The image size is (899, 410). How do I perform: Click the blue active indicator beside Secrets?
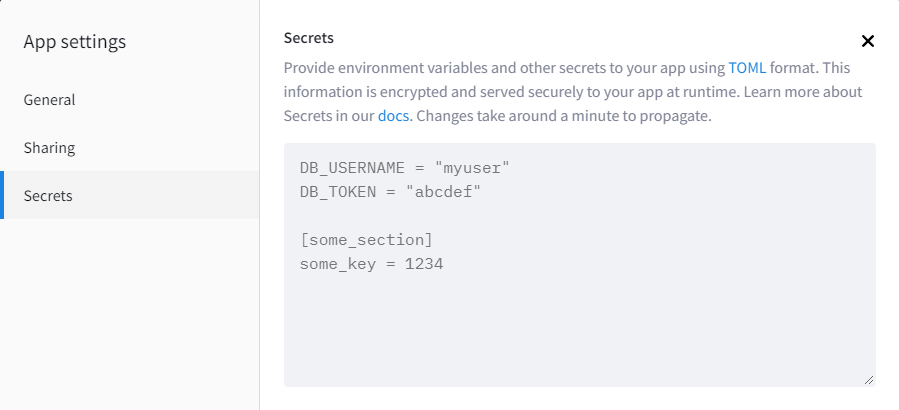click(x=2, y=195)
